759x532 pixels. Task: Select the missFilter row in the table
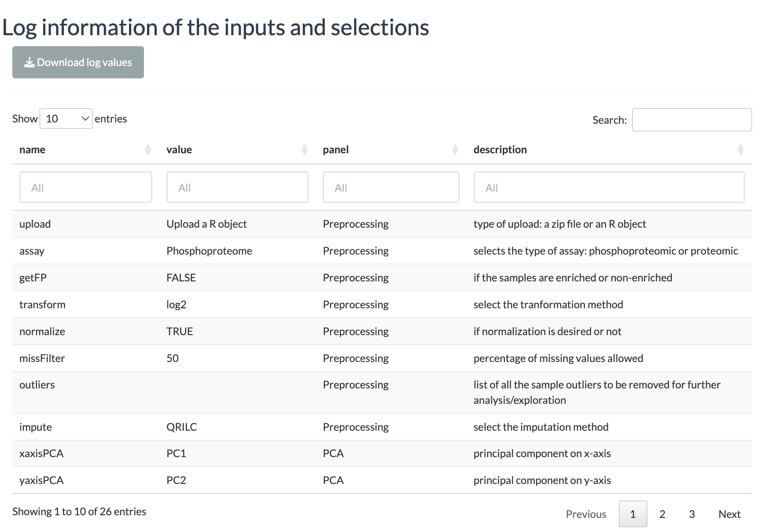click(x=382, y=358)
